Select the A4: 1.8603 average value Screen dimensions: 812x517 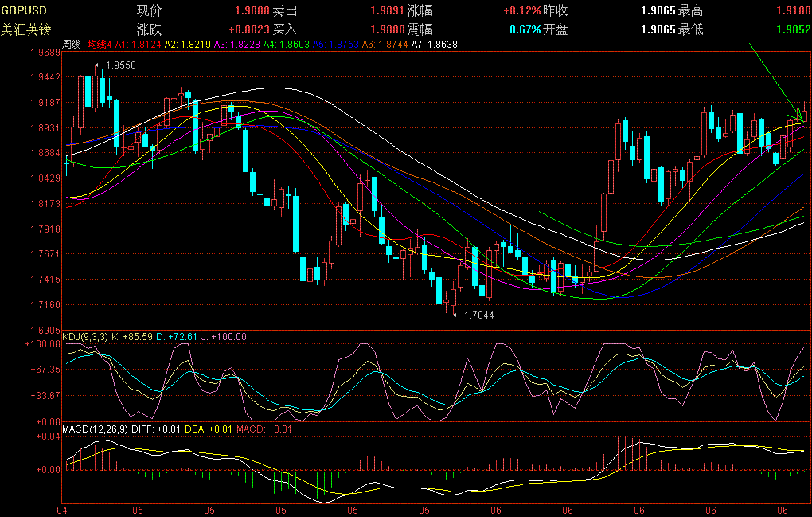coord(286,45)
